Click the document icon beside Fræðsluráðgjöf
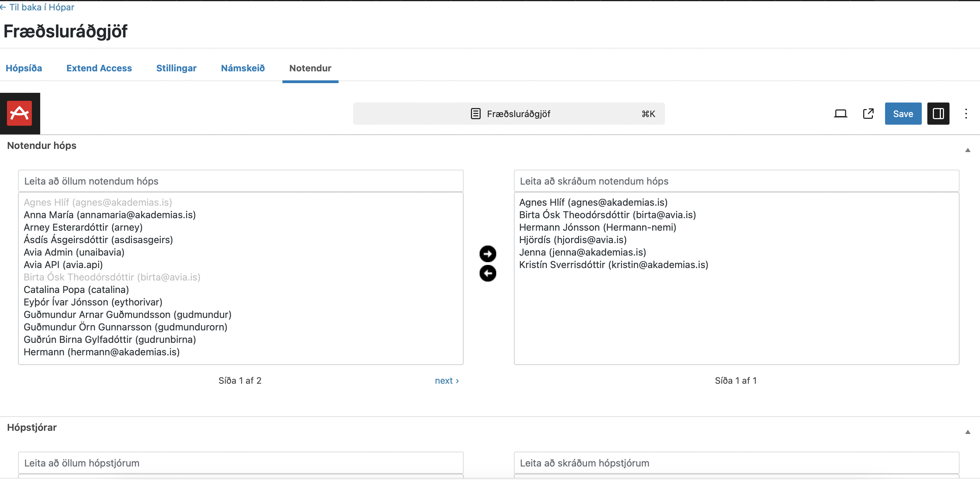 coord(475,114)
